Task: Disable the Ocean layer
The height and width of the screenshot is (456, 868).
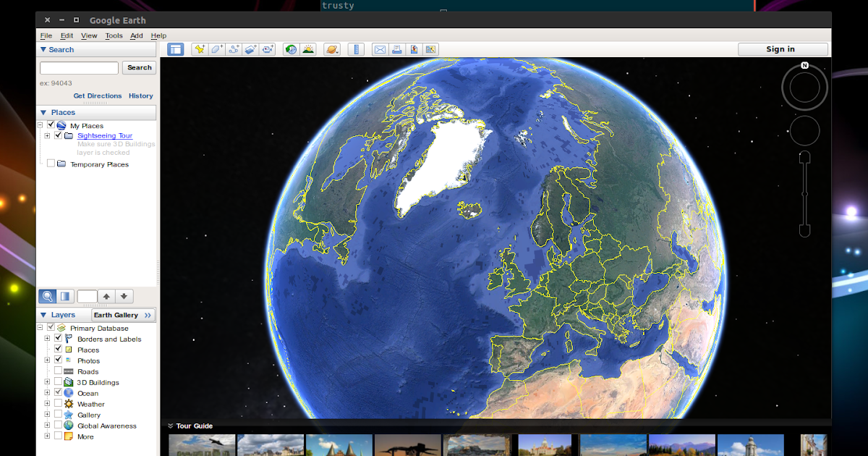Action: 59,393
